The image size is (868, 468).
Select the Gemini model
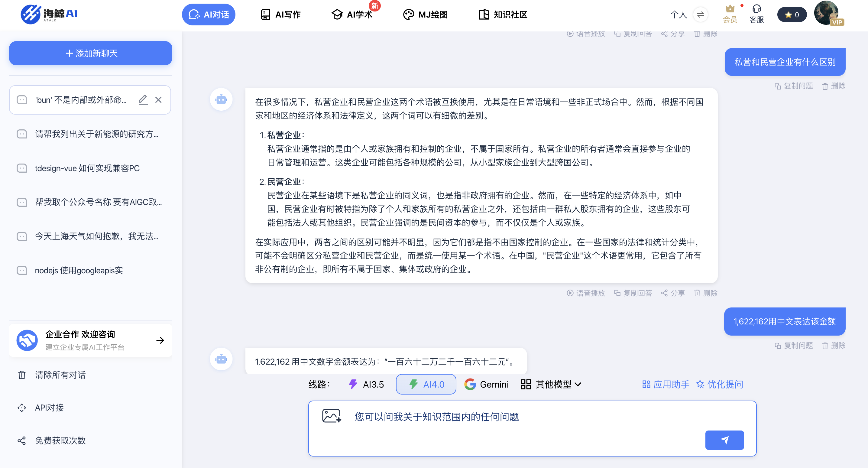[486, 384]
